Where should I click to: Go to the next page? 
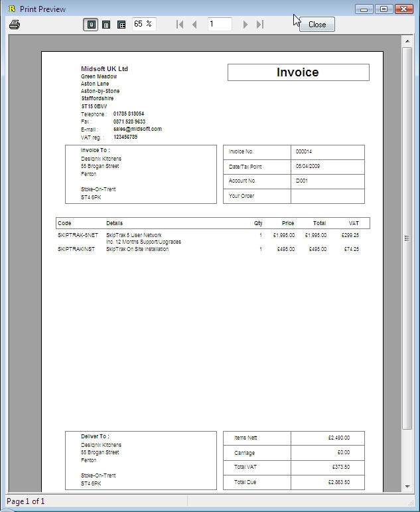point(245,25)
